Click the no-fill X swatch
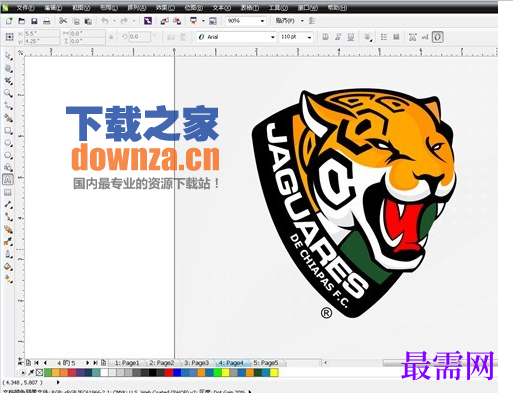Screen dimensions: 513x397 (x=40, y=372)
